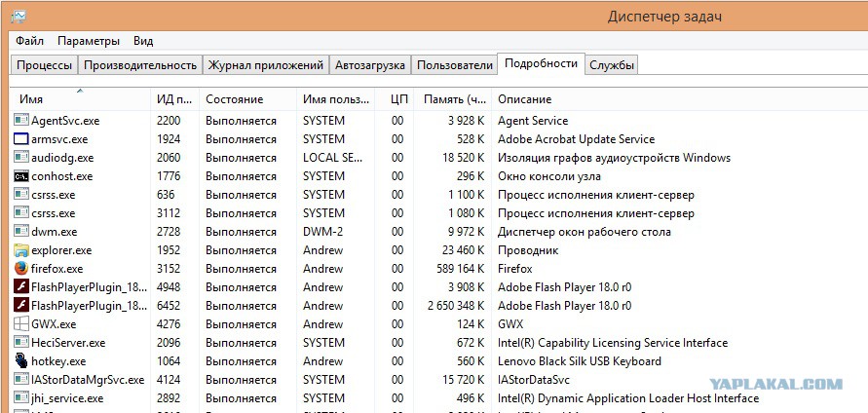Sort by the Имя польз... column header
This screenshot has width=868, height=413.
pos(336,99)
